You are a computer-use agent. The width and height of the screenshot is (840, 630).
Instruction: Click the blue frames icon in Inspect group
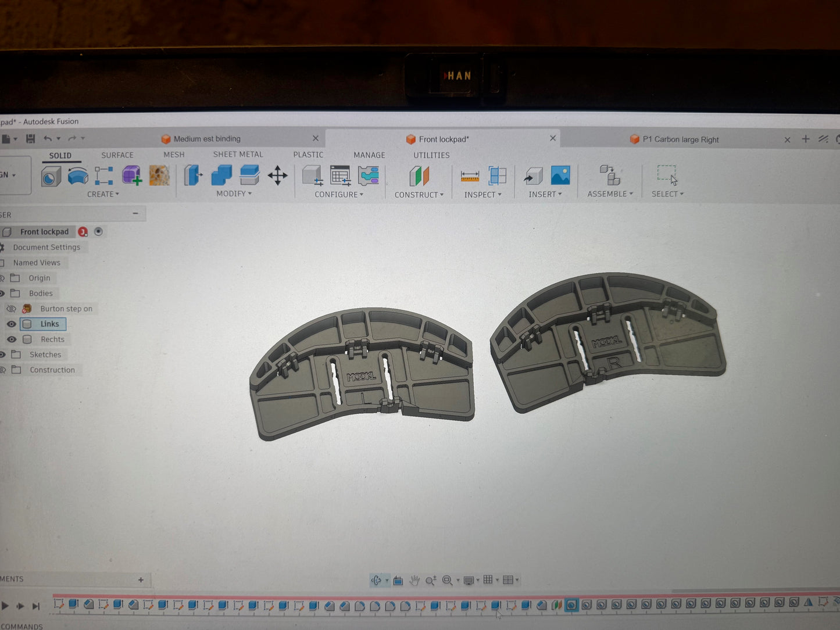tap(498, 176)
